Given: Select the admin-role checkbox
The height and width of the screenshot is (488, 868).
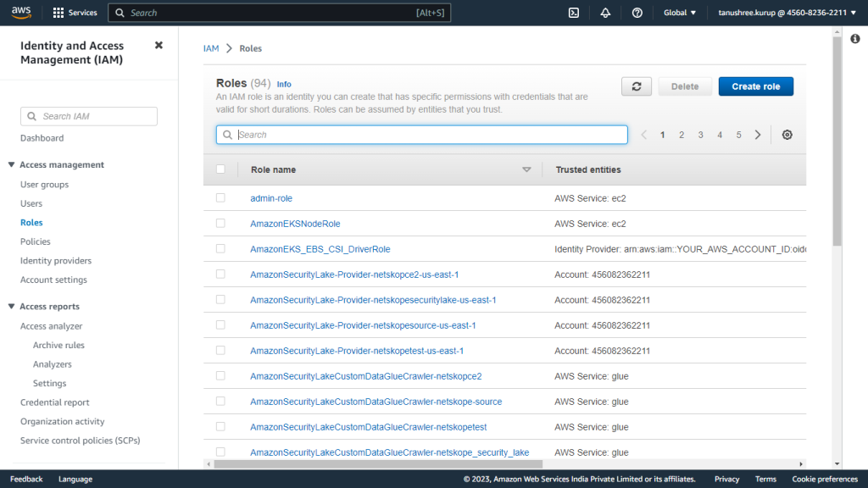Looking at the screenshot, I should [x=220, y=197].
